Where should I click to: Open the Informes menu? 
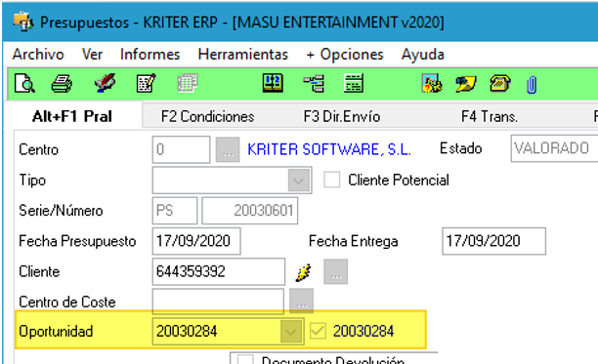[149, 55]
